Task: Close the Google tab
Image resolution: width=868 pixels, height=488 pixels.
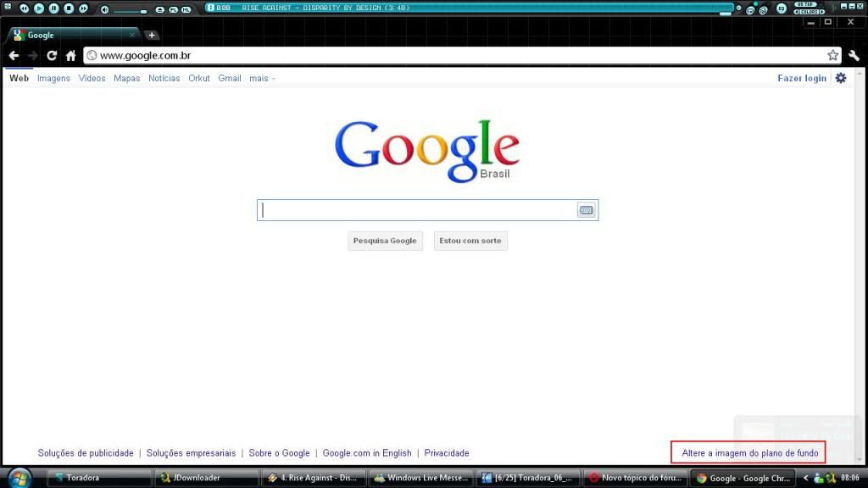Action: (131, 35)
